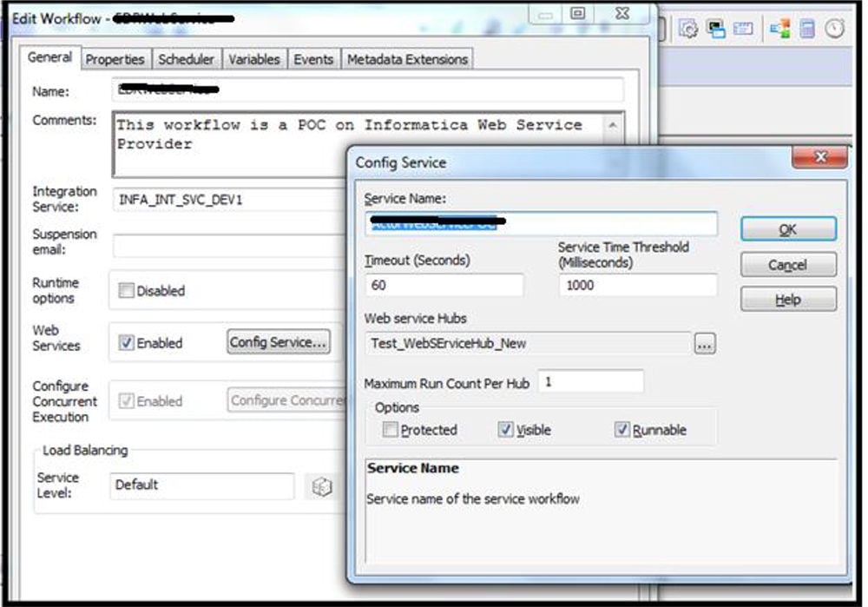Select the keyboard shortcut editor toolbar icon

[743, 28]
